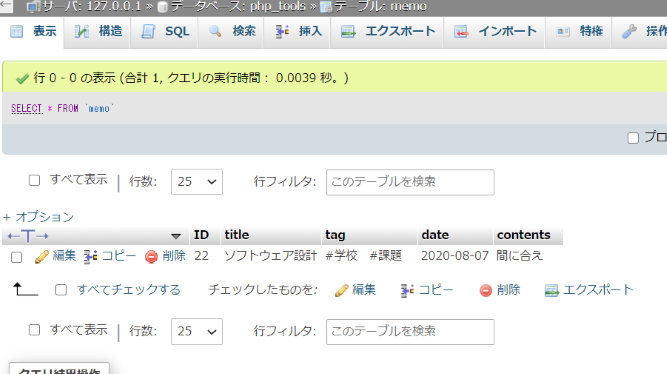Click the structure icon beside the 構造 tab
Viewport: 667px width, 374px height.
point(82,31)
